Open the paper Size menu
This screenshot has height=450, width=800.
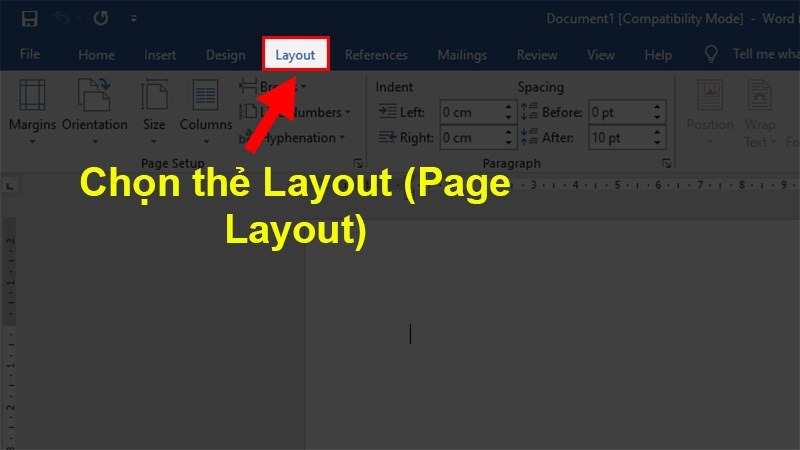[x=154, y=112]
